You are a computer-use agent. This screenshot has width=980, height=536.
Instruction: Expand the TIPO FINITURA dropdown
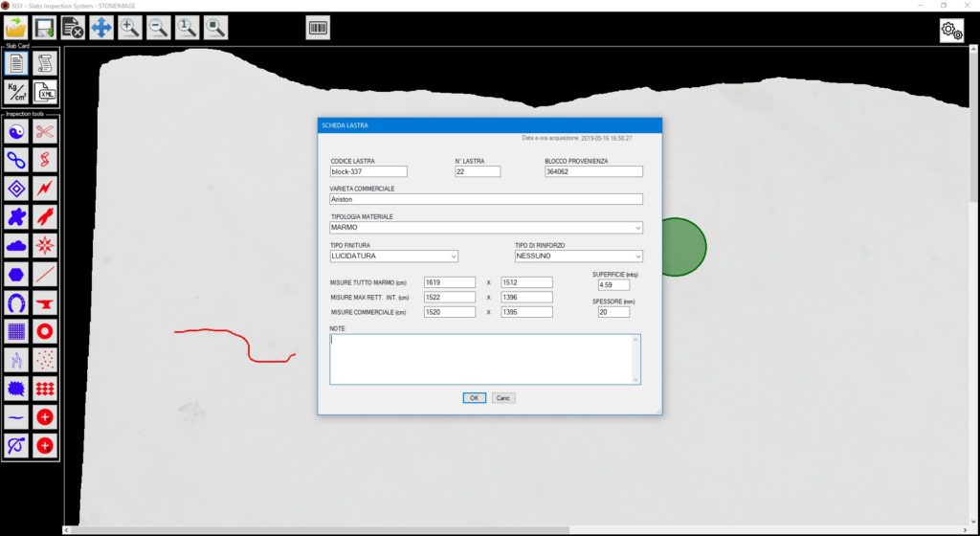pos(393,257)
